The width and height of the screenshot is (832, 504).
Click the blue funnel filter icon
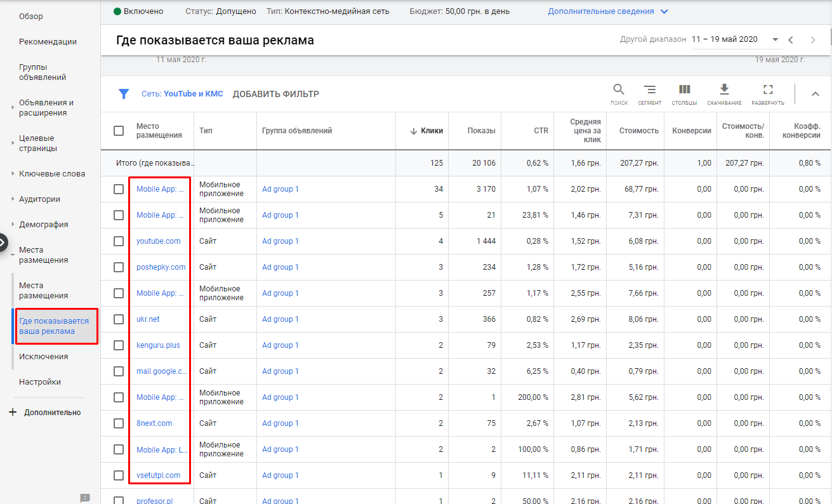(x=124, y=94)
